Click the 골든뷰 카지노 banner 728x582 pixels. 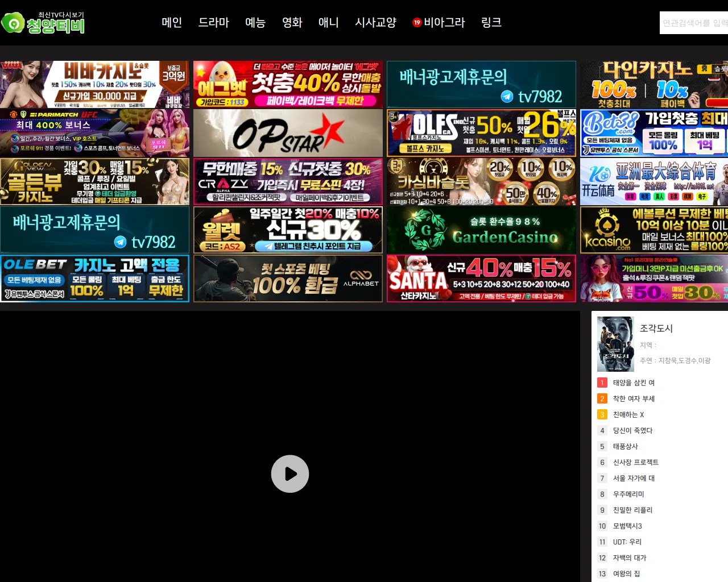pyautogui.click(x=94, y=181)
